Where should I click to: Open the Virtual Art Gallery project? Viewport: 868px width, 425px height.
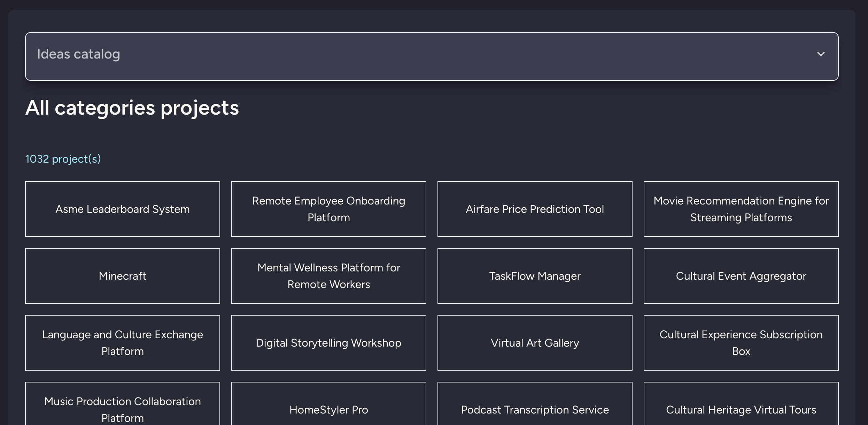[x=535, y=343]
